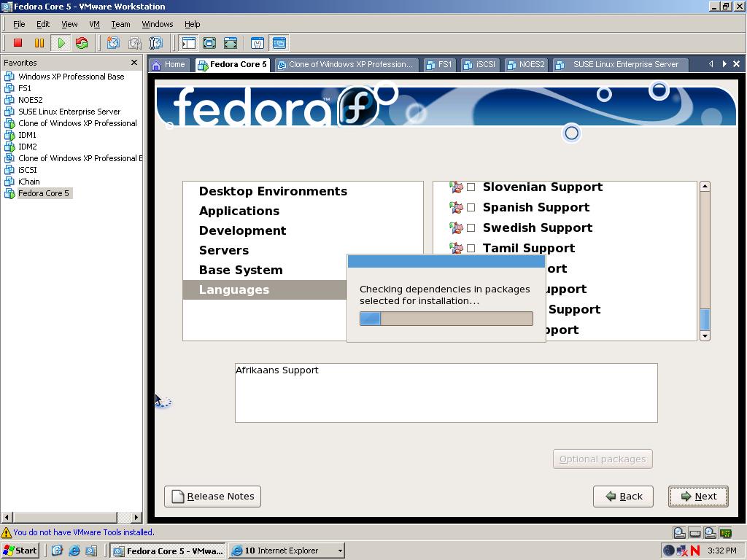Switch to the iSCSI tab
This screenshot has width=747, height=560.
coord(480,65)
